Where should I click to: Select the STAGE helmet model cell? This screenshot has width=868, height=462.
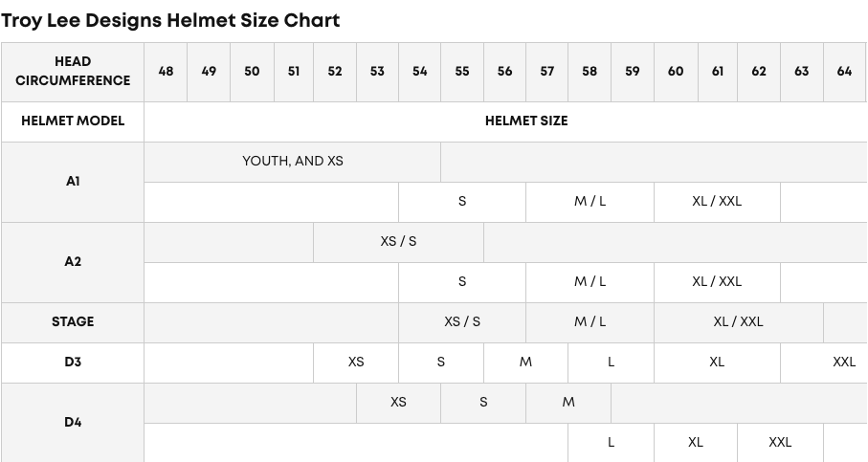[73, 322]
